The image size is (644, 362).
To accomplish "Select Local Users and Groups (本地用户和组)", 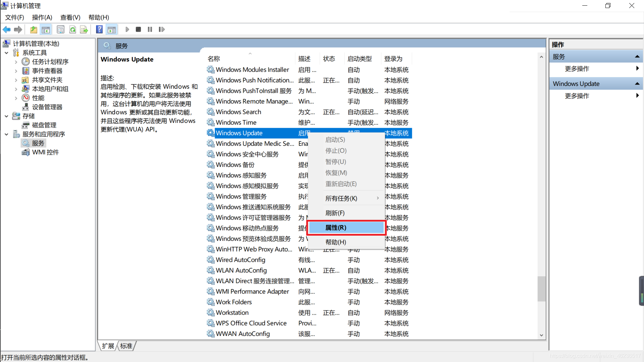I will tap(50, 89).
